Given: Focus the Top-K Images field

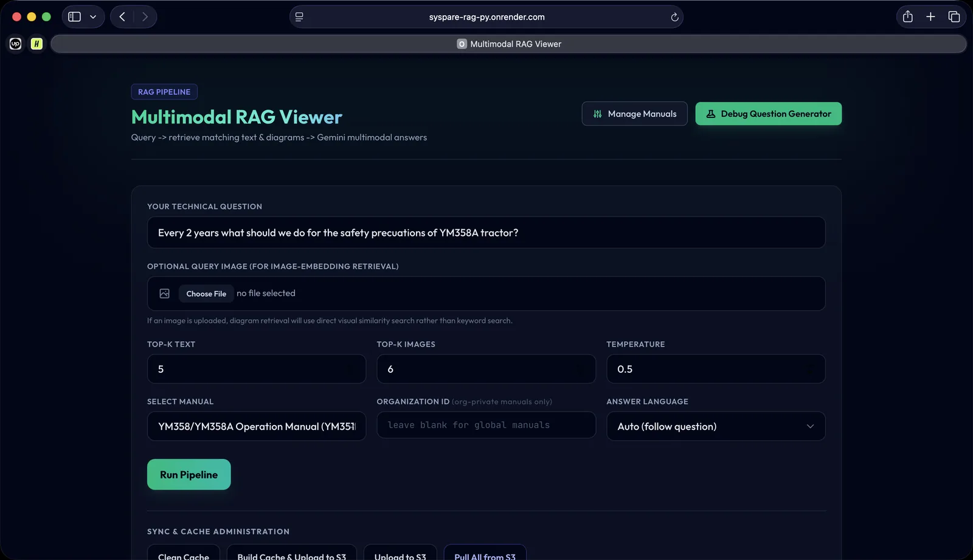Looking at the screenshot, I should (x=486, y=369).
